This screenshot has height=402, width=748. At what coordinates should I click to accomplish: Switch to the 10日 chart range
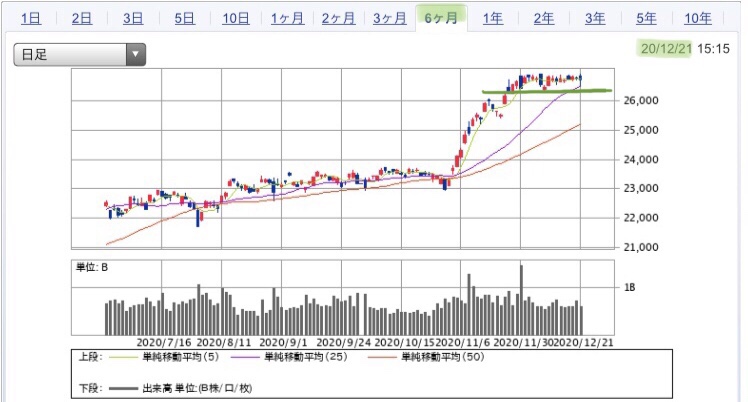click(236, 19)
